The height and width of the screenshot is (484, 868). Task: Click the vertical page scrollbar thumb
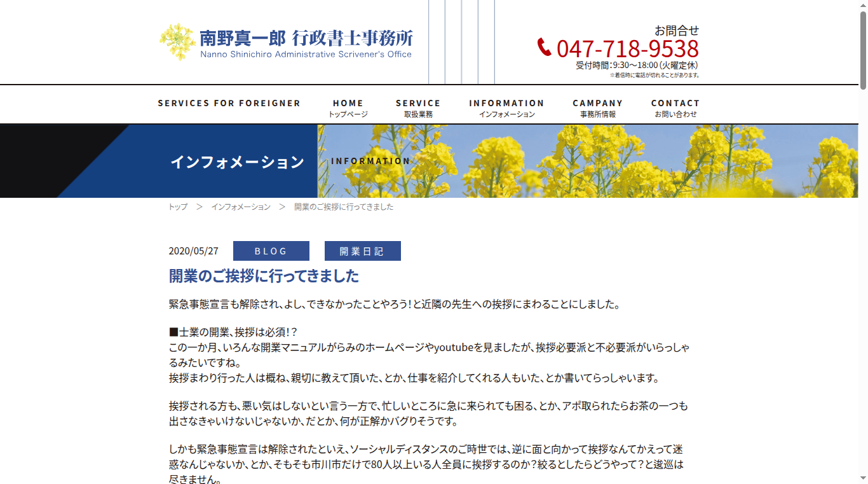[863, 48]
